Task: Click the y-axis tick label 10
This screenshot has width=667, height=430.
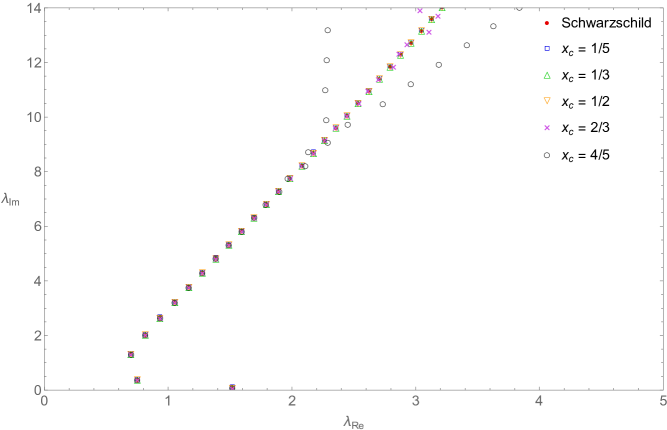Action: pos(34,117)
